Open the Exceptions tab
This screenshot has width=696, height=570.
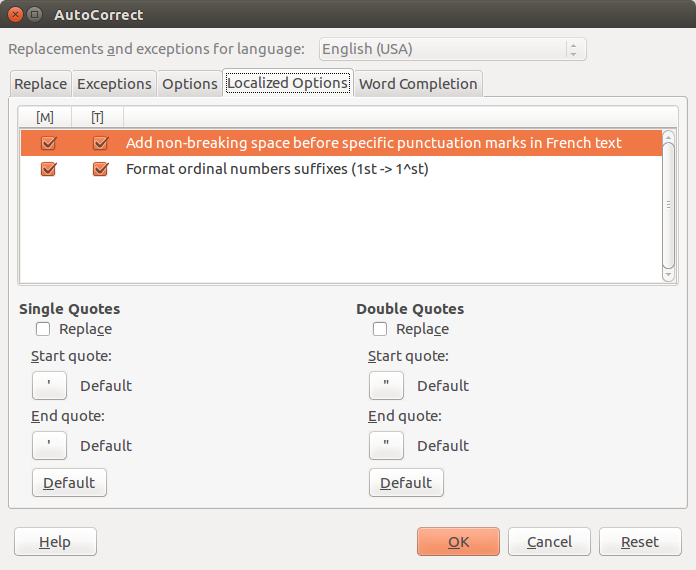pos(114,84)
